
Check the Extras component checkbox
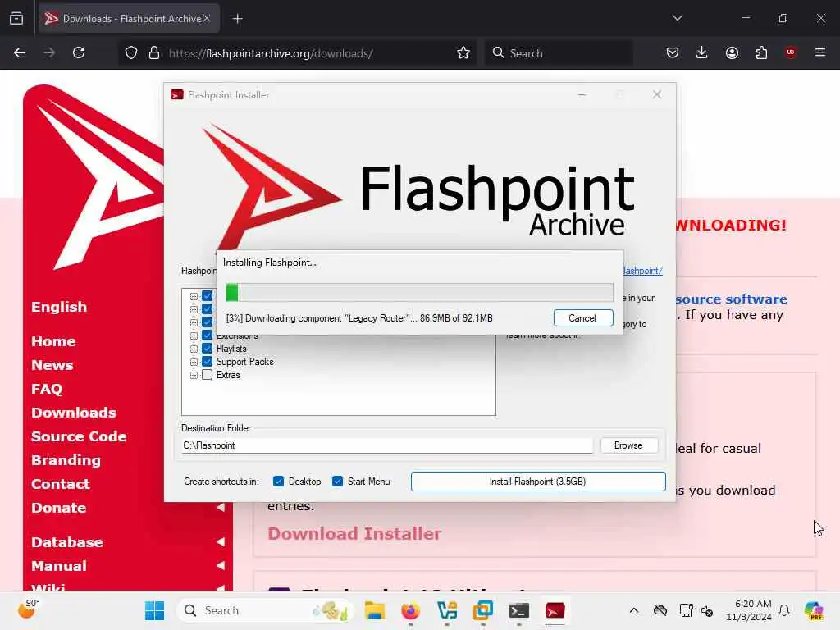click(x=208, y=375)
